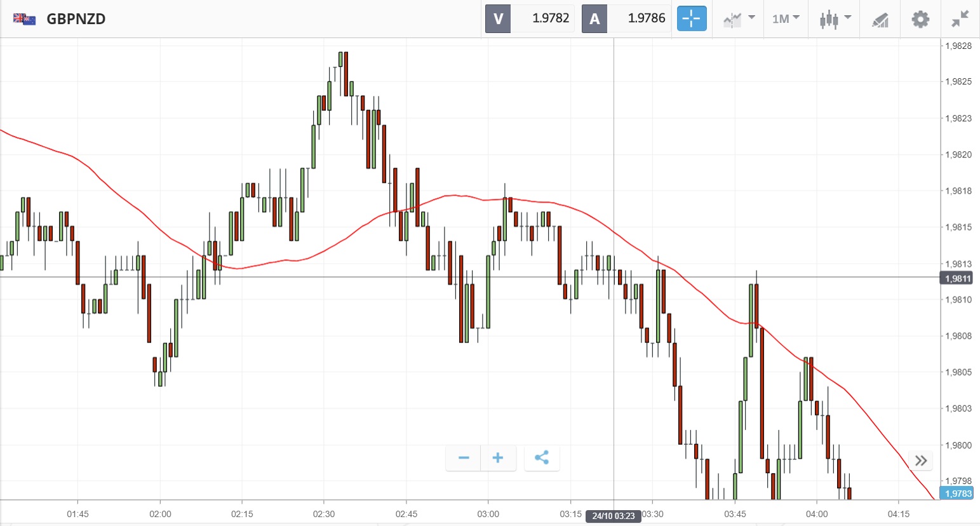Zoom in with the plus button
The width and height of the screenshot is (980, 526).
(x=498, y=458)
